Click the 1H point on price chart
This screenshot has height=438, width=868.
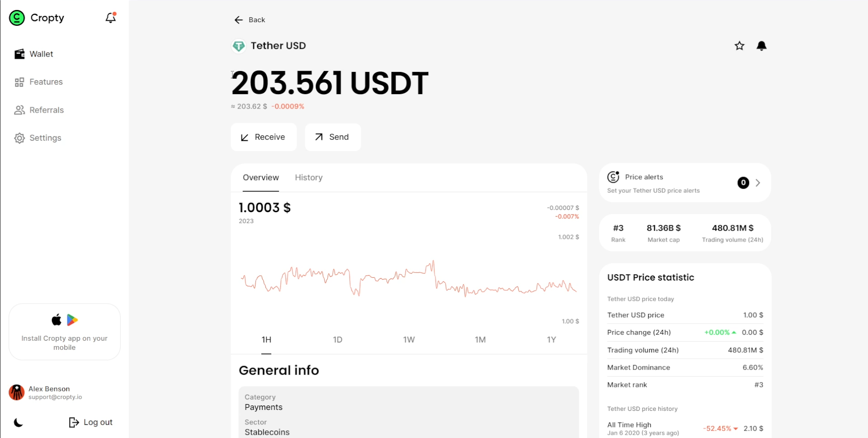click(266, 339)
